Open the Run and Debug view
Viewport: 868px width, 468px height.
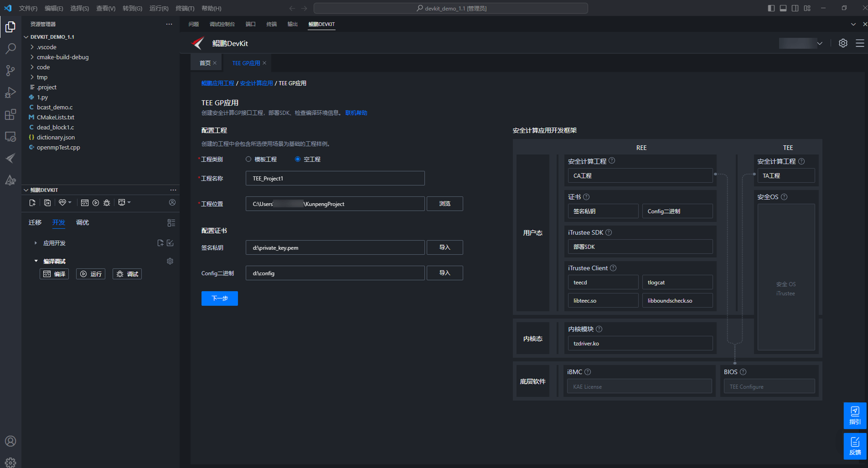point(10,93)
